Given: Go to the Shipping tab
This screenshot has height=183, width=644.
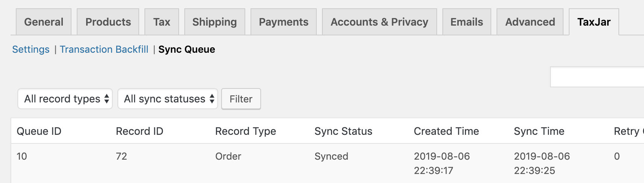Looking at the screenshot, I should [214, 22].
